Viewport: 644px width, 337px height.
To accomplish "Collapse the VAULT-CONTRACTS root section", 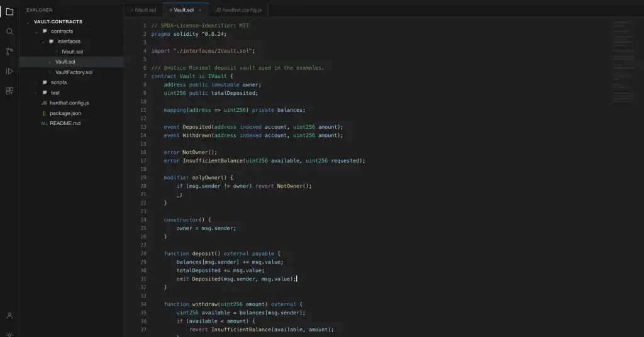I will click(28, 22).
